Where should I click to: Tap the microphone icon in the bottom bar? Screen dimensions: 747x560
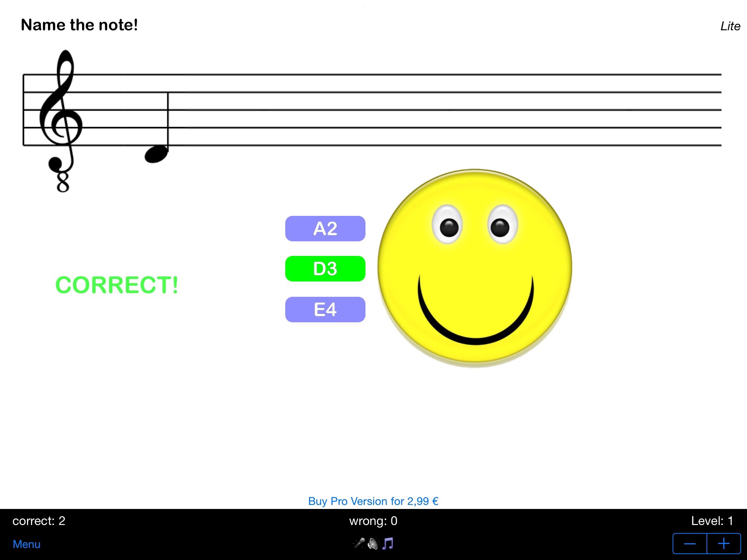[x=359, y=543]
